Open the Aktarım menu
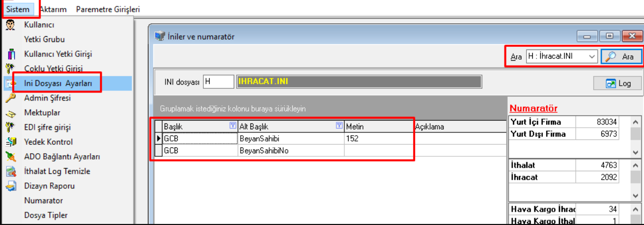This screenshot has height=225, width=644. tap(54, 9)
